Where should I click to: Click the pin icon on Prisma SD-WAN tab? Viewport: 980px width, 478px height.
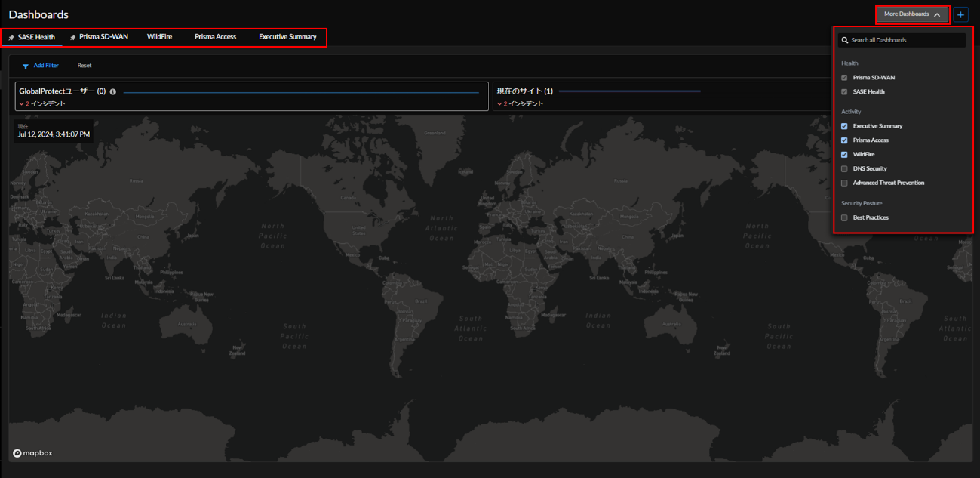(72, 37)
